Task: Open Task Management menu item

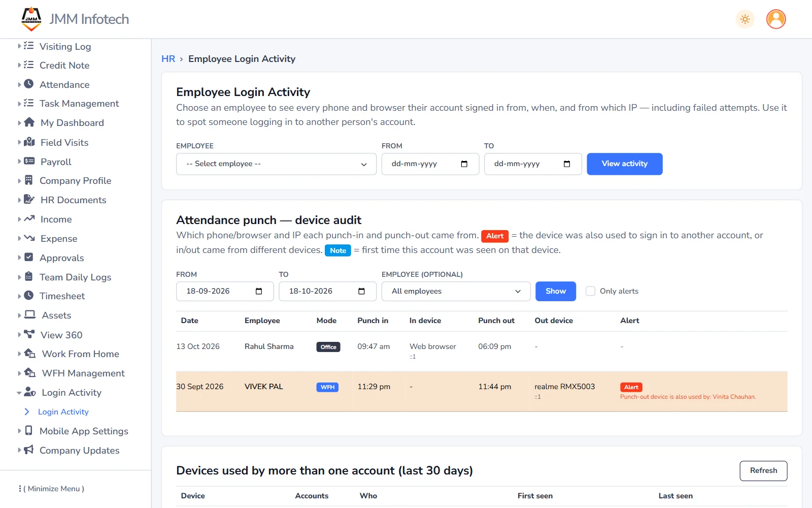Action: coord(79,103)
